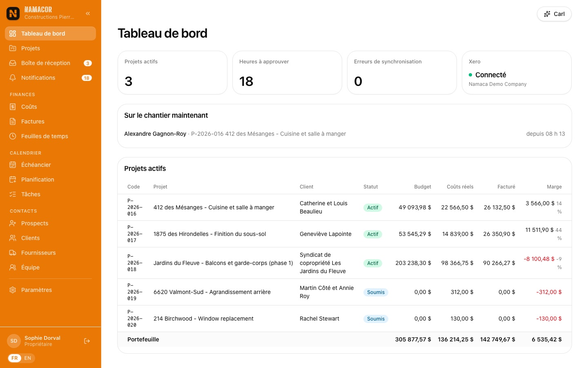Click the Échéancier calendar icon
This screenshot has width=588, height=368.
[x=13, y=165]
